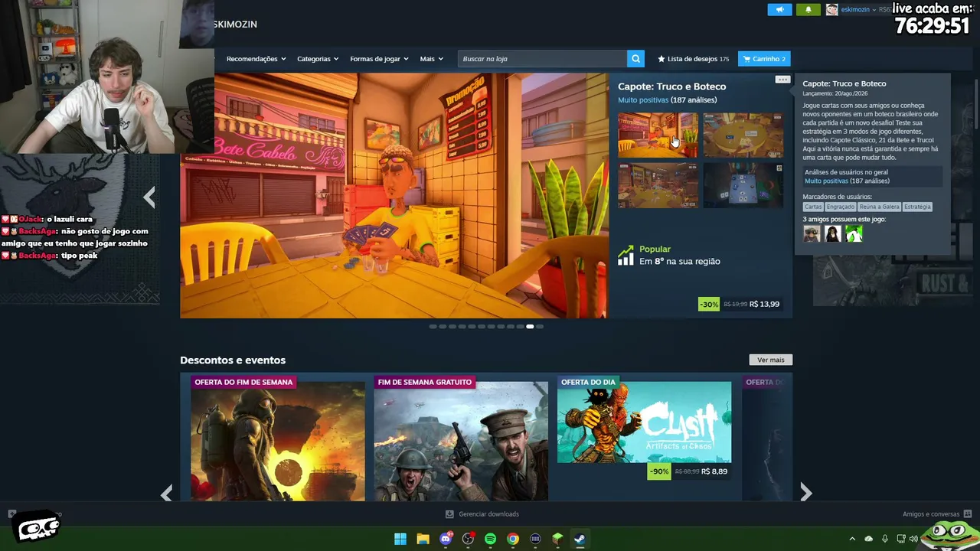Open the Fim de semana gratuito card
980x551 pixels.
pos(461,439)
